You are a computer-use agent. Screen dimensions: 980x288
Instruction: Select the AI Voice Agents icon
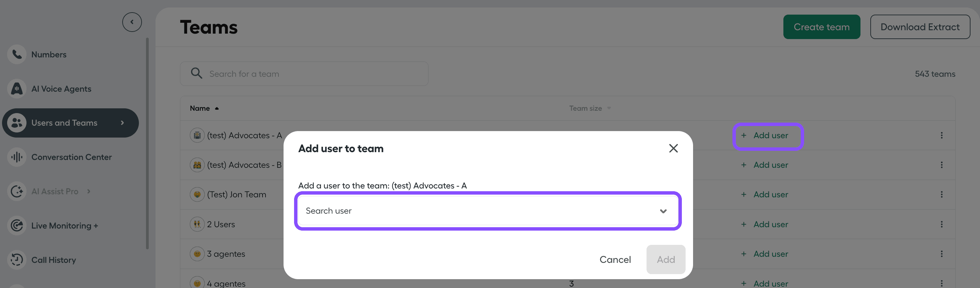point(16,88)
